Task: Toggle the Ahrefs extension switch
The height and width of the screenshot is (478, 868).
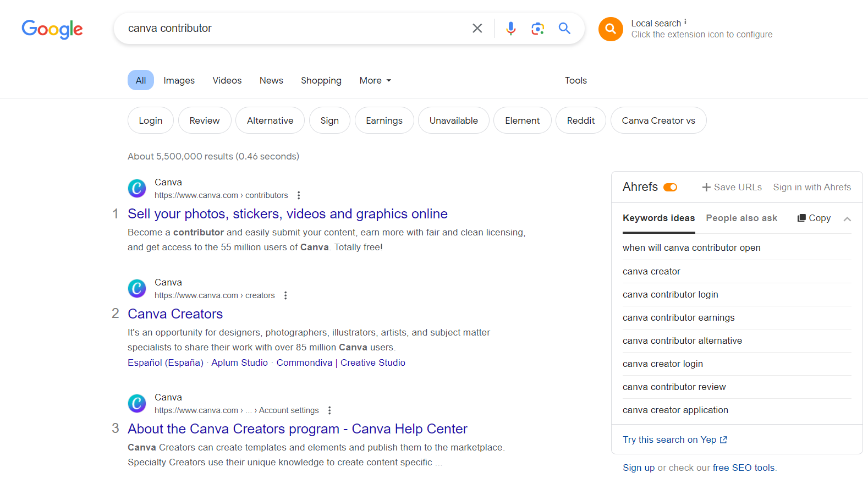Action: point(670,188)
